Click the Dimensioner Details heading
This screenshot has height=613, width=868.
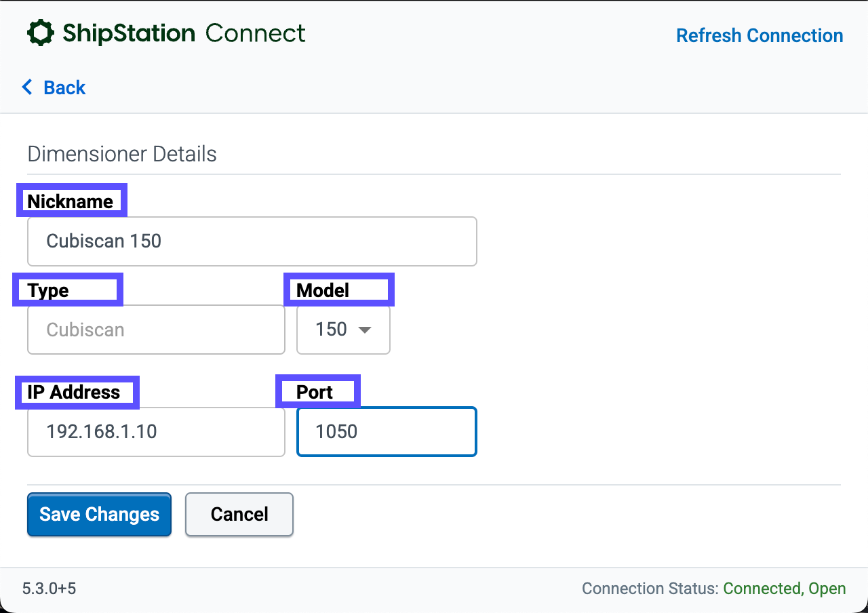pyautogui.click(x=122, y=154)
